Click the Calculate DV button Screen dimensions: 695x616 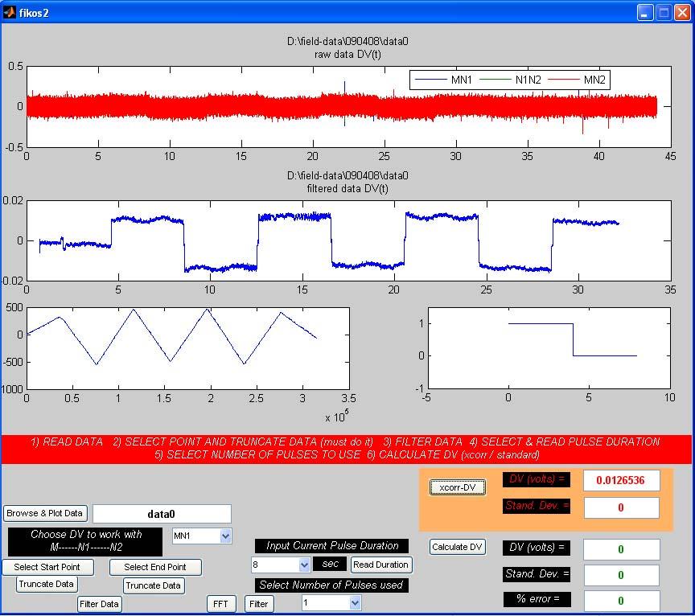pyautogui.click(x=457, y=547)
